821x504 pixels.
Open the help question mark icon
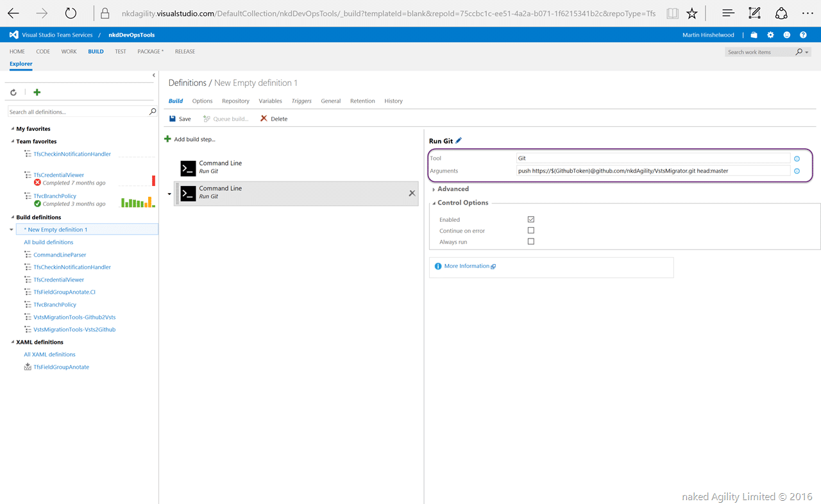803,35
